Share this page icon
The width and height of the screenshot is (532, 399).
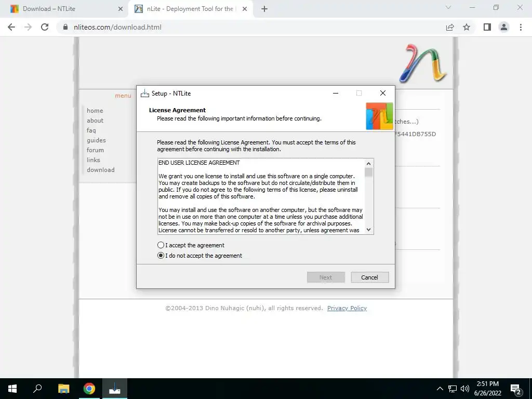(x=450, y=27)
